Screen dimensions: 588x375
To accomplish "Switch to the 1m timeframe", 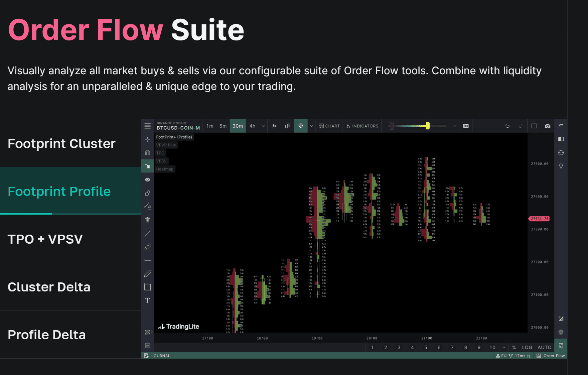I will 210,126.
